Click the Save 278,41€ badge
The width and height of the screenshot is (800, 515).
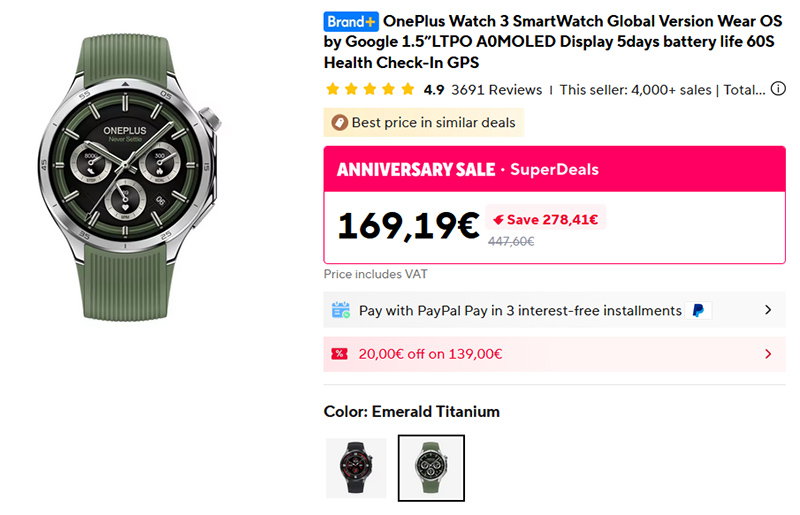[x=546, y=219]
